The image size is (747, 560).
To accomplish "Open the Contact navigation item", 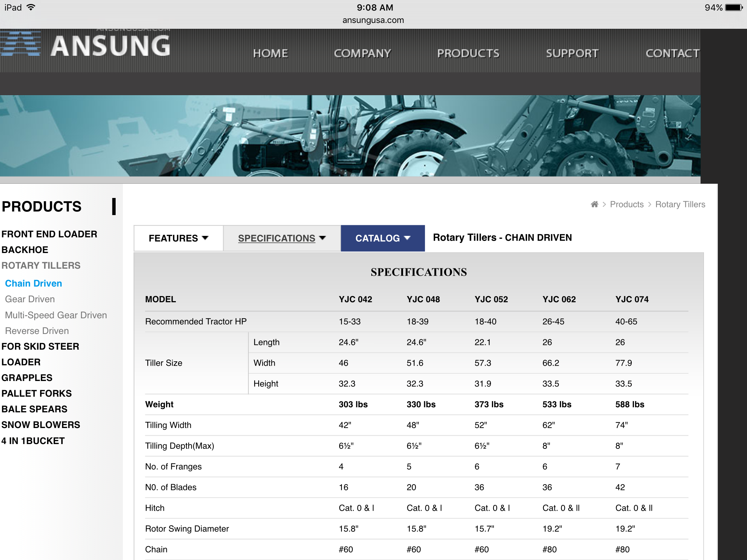I will point(672,54).
